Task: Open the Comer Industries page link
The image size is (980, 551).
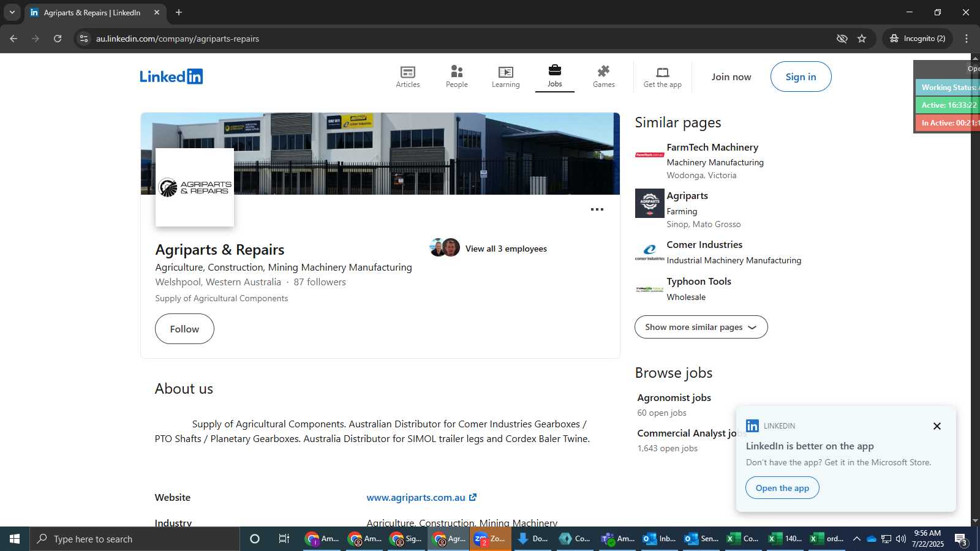Action: tap(704, 245)
